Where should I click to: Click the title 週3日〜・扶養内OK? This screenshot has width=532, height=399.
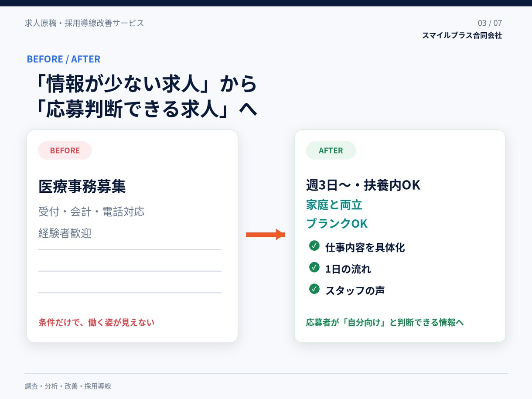pos(363,185)
